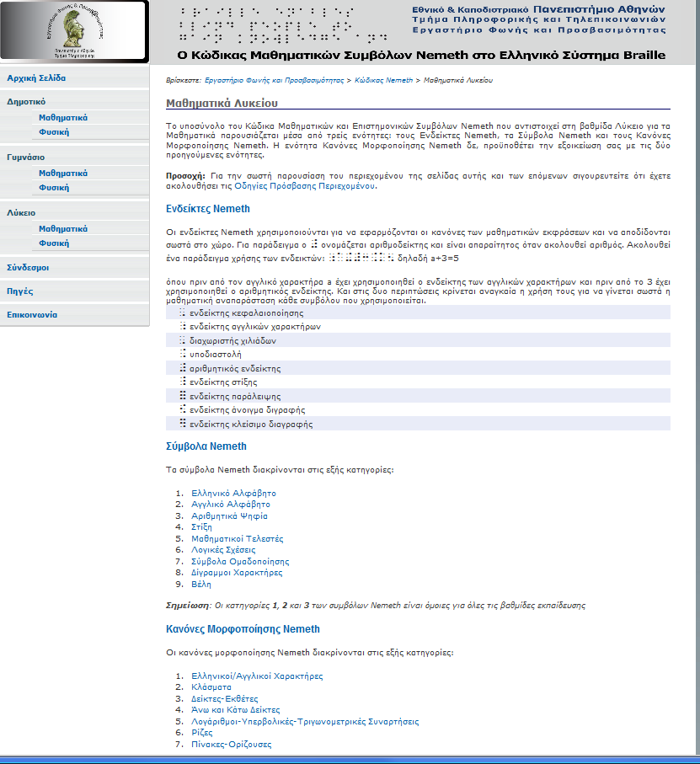This screenshot has width=700, height=764.
Task: Click text ενδείκτης κεφαλαιοποίησης
Action: pyautogui.click(x=247, y=313)
